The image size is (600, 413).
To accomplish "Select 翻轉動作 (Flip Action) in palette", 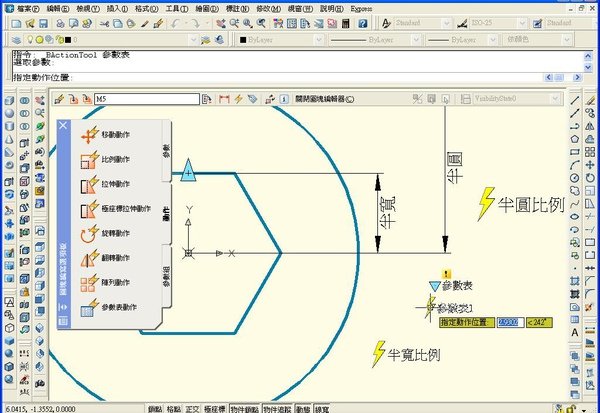I will [106, 258].
